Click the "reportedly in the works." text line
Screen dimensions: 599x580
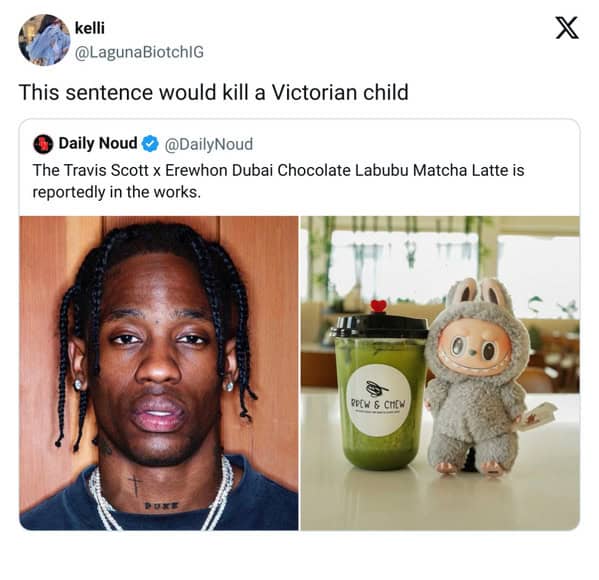click(x=117, y=192)
